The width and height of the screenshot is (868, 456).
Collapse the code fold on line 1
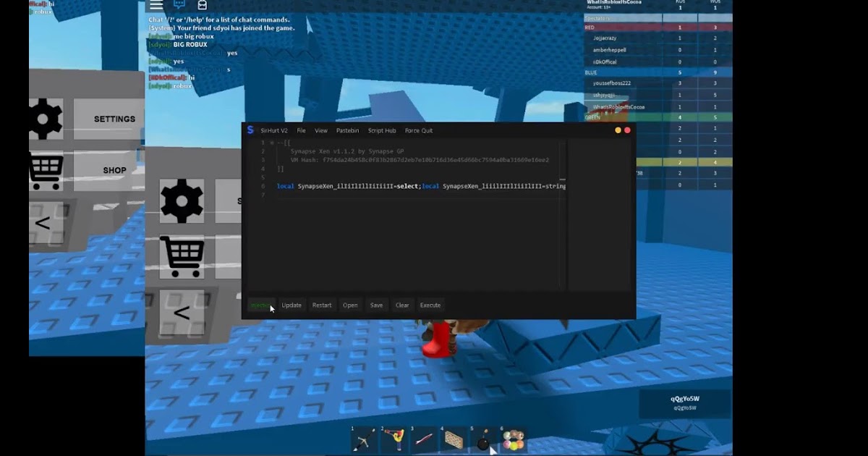[x=272, y=143]
